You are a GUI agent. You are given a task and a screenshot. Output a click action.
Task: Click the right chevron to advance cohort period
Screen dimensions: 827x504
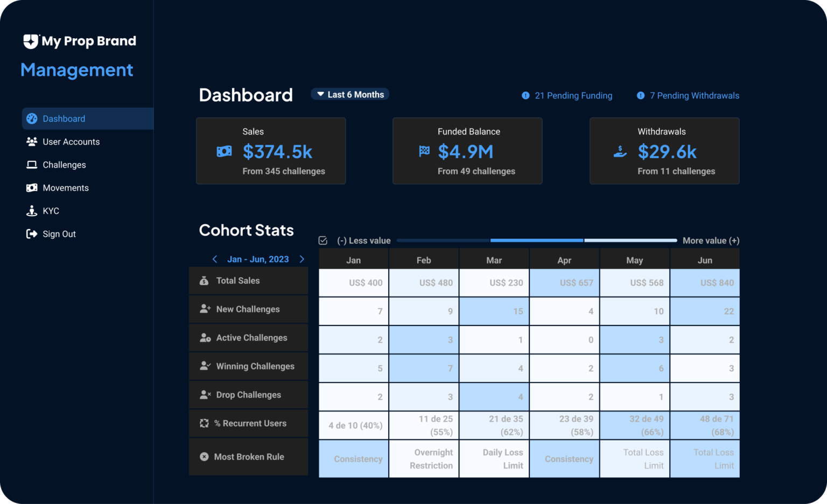click(x=302, y=259)
